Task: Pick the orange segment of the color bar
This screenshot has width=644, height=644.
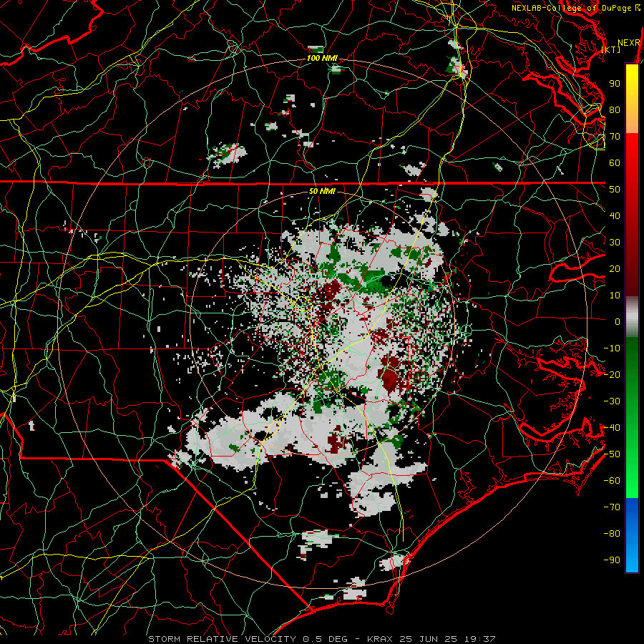Action: coord(632,121)
